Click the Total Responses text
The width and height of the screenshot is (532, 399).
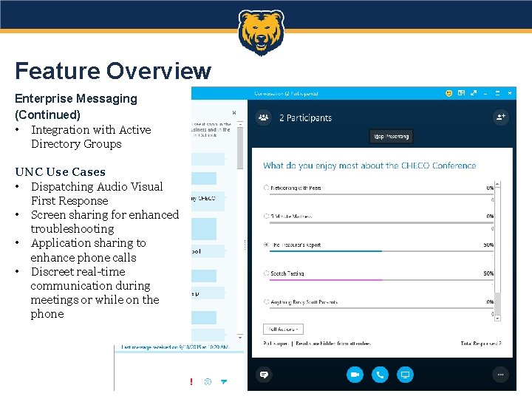pos(481,344)
